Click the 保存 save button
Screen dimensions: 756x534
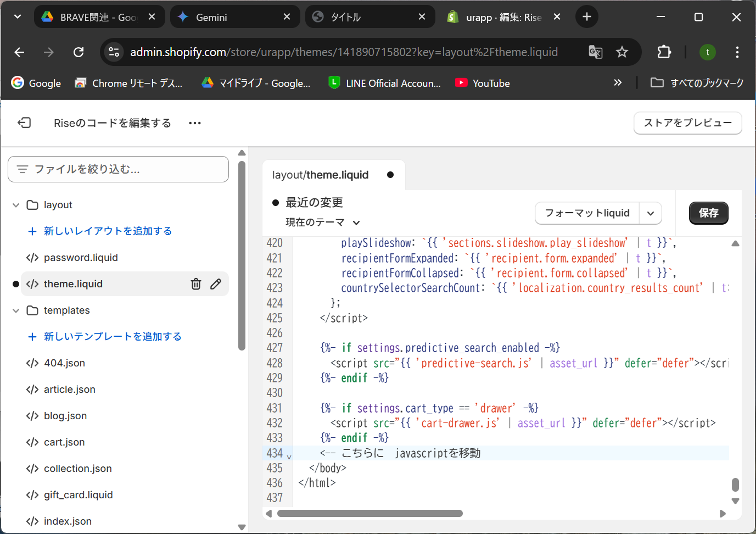point(709,213)
